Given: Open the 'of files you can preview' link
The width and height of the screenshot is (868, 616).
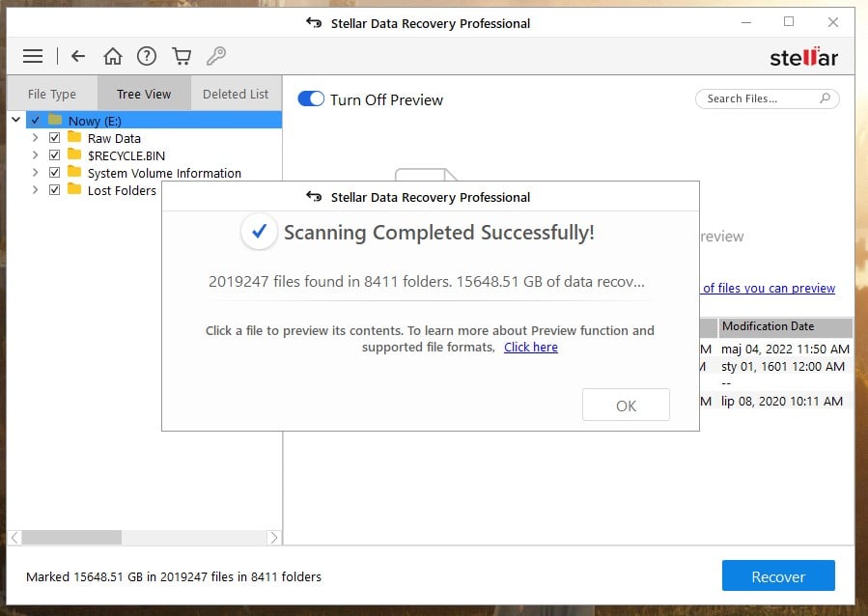Looking at the screenshot, I should pos(769,289).
